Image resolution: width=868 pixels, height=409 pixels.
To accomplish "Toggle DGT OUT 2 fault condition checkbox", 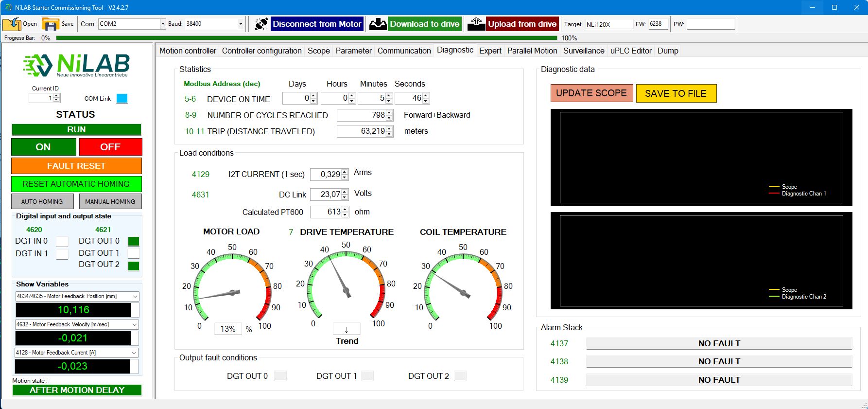I will coord(460,376).
